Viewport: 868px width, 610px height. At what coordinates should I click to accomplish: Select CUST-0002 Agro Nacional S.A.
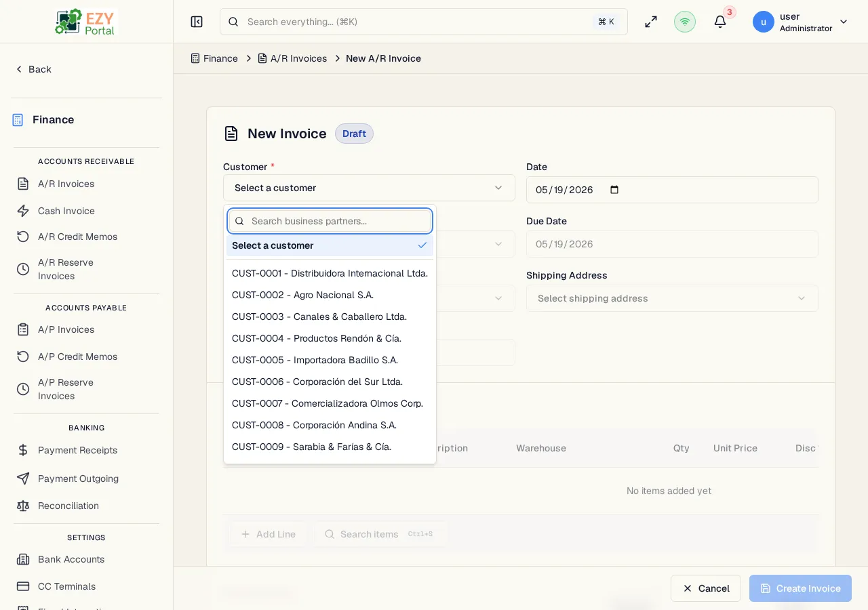(330, 295)
